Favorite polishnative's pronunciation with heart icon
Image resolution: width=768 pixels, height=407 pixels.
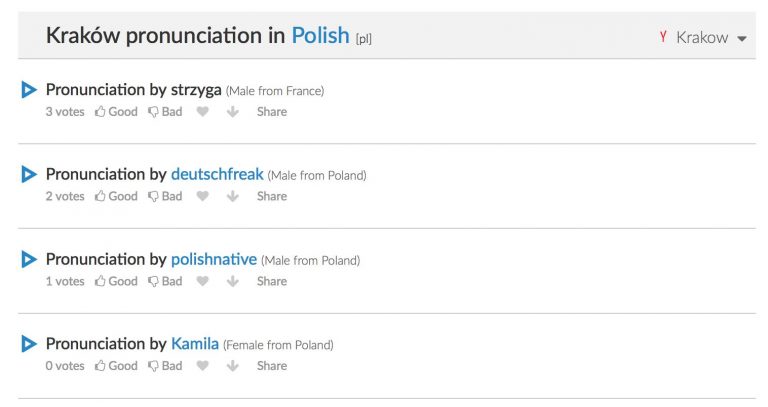[203, 282]
